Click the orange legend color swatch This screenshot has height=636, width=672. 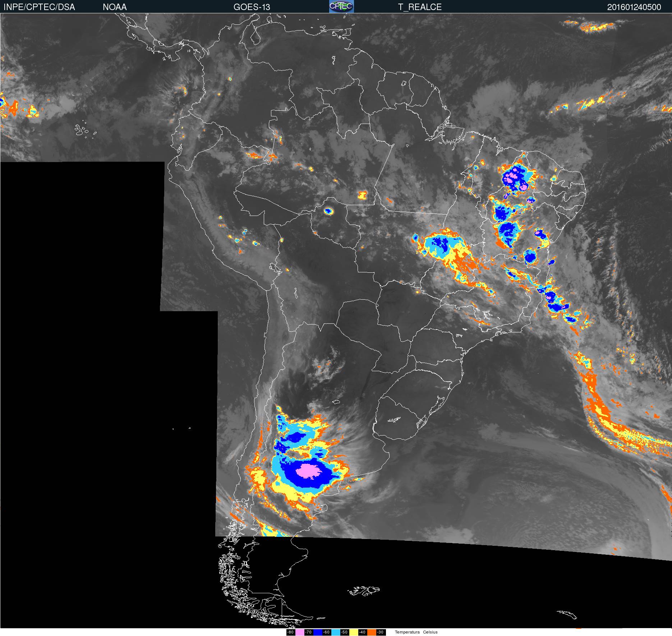[372, 632]
